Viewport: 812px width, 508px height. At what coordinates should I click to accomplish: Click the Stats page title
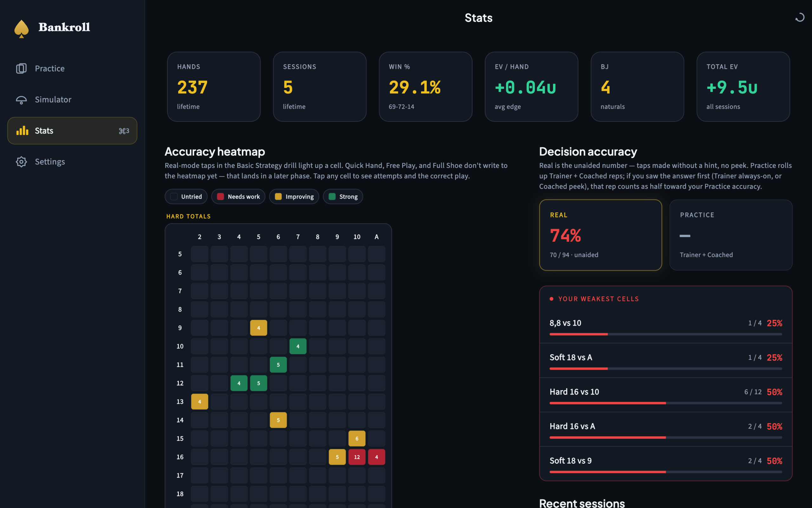pyautogui.click(x=478, y=18)
